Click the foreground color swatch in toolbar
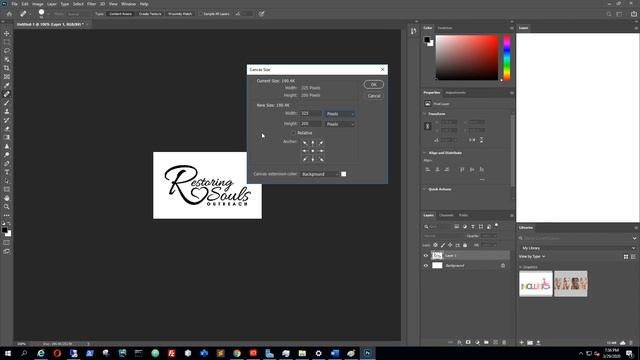Image resolution: width=640 pixels, height=360 pixels. click(4, 230)
